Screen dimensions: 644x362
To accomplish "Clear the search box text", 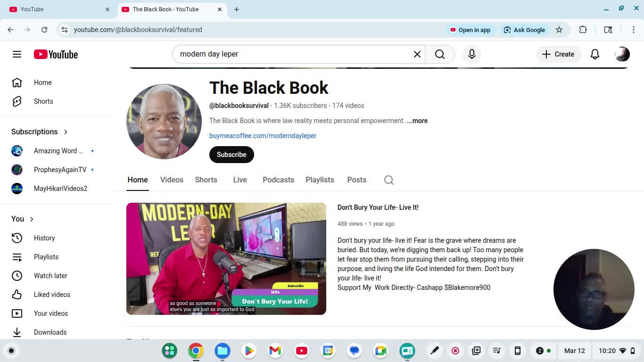I will pos(417,54).
